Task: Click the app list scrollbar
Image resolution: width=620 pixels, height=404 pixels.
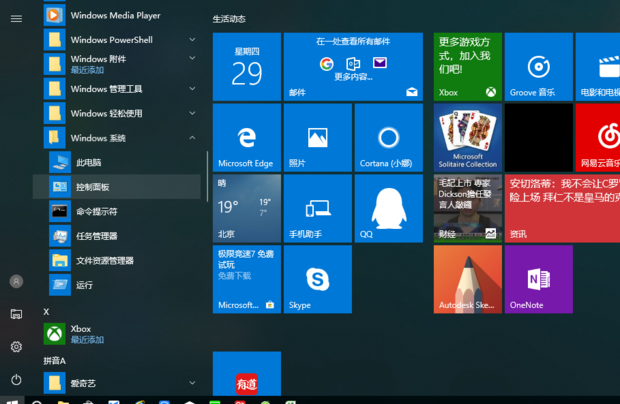Action: (x=207, y=180)
